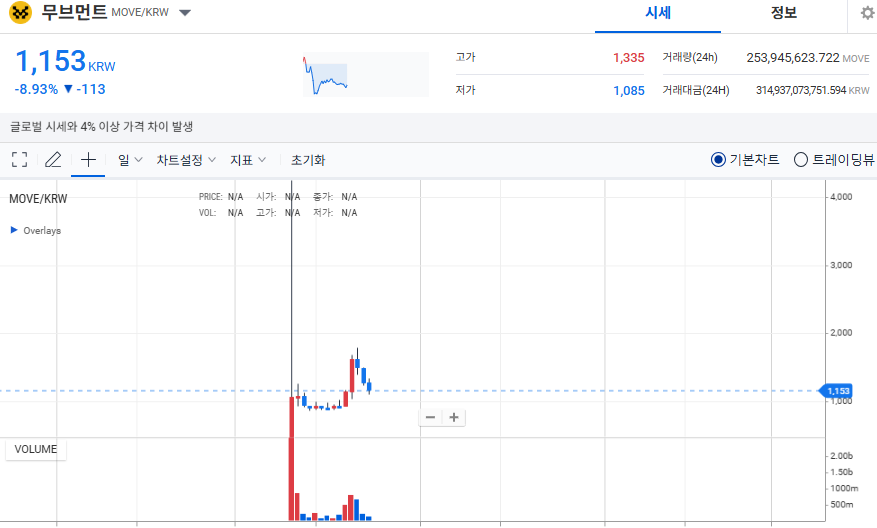Screen dimensions: 877x528
Task: Click the 2.00b volume axis label
Action: tap(841, 456)
